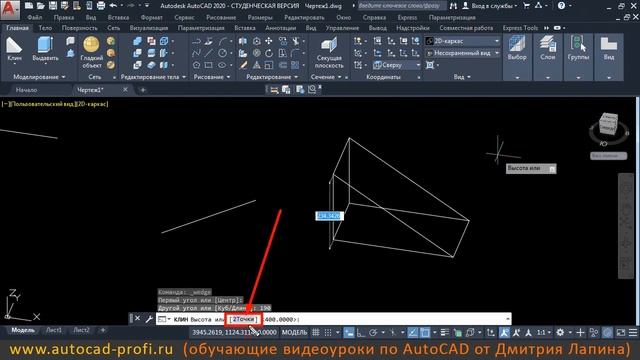Switch to the Начало file tab
This screenshot has height=360, width=640.
coord(26,90)
